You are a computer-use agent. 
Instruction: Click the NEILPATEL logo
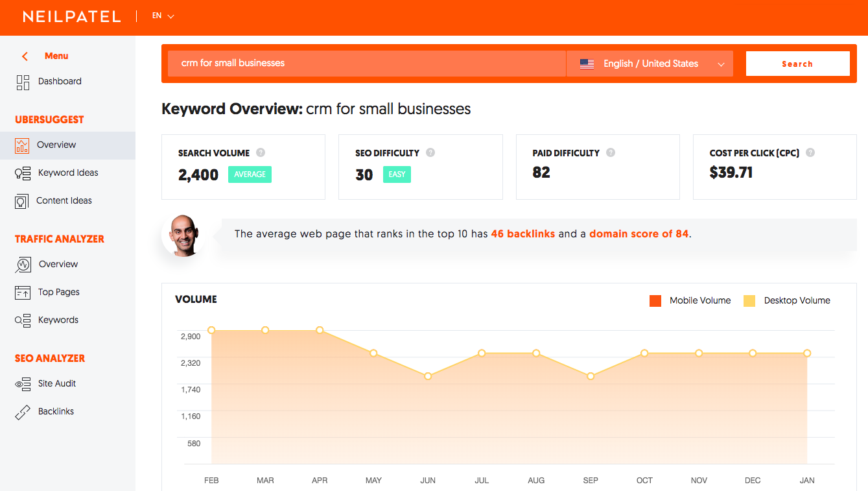[72, 16]
